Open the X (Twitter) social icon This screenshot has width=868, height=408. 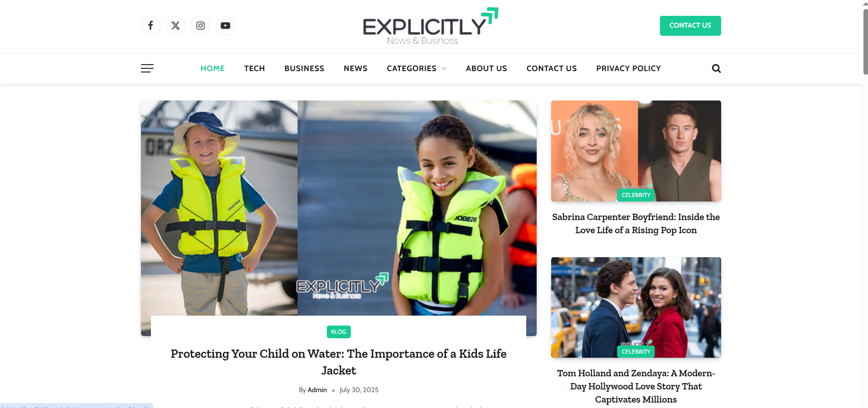coord(175,26)
